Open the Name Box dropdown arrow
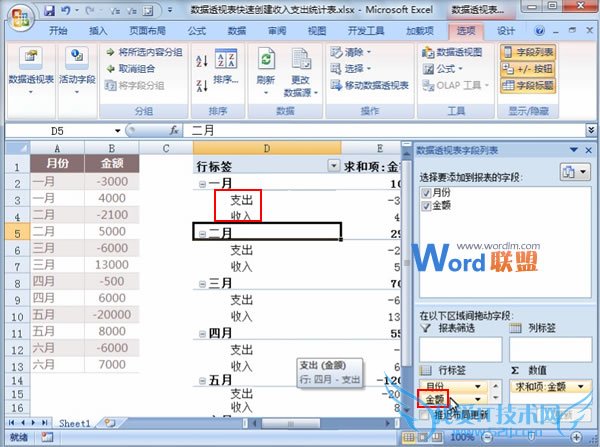This screenshot has width=600, height=447. click(x=117, y=131)
